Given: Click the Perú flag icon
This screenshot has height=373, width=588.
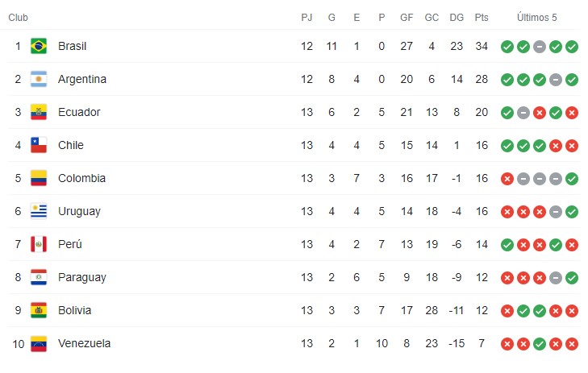Looking at the screenshot, I should (39, 244).
